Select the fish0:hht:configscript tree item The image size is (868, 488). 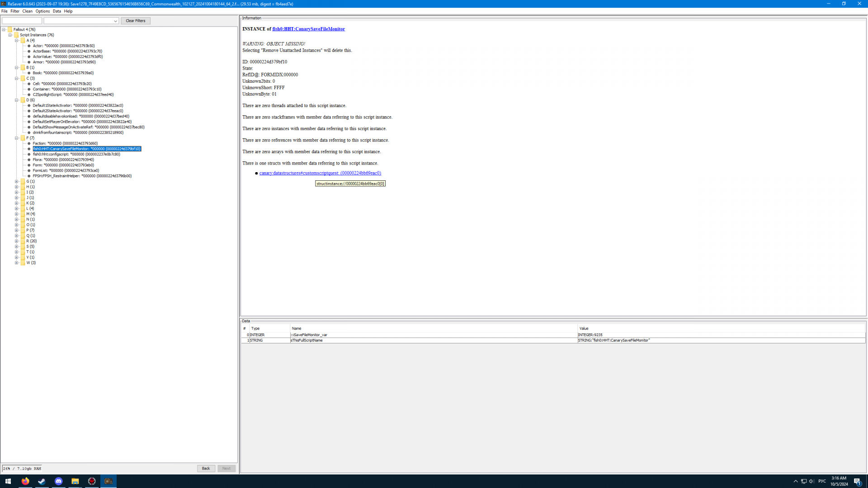76,154
